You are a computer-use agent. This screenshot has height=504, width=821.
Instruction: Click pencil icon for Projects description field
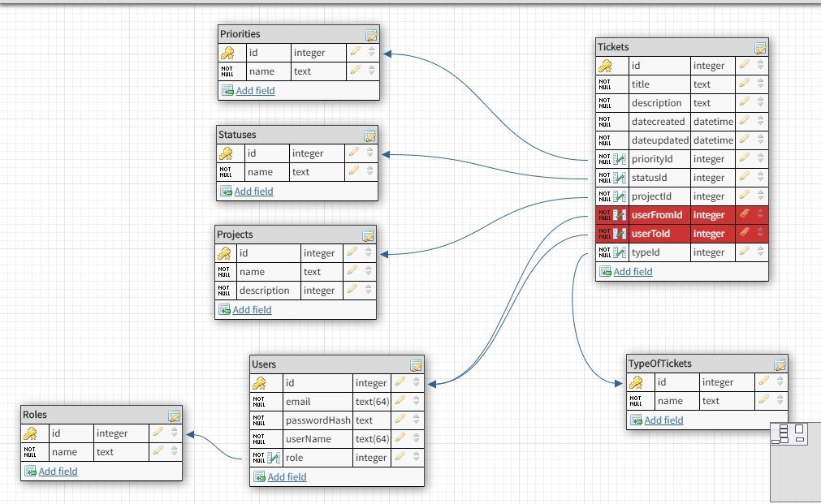[352, 290]
